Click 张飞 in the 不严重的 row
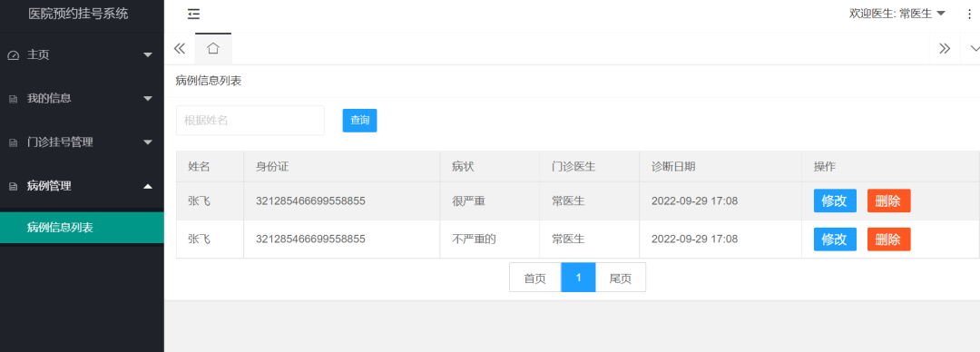 pos(199,239)
